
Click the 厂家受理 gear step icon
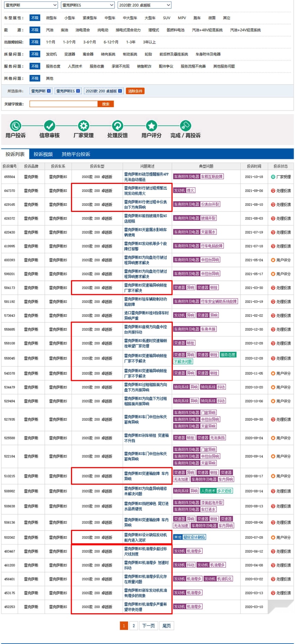[83, 126]
